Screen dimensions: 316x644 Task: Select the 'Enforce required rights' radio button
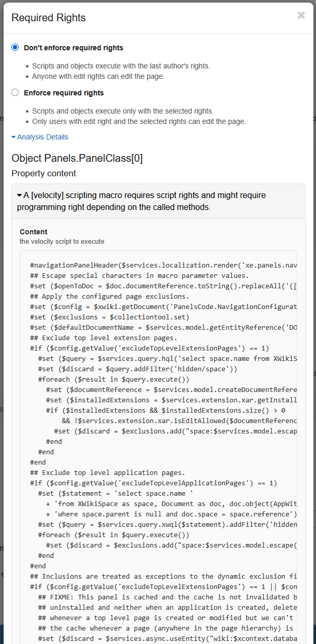tap(15, 92)
